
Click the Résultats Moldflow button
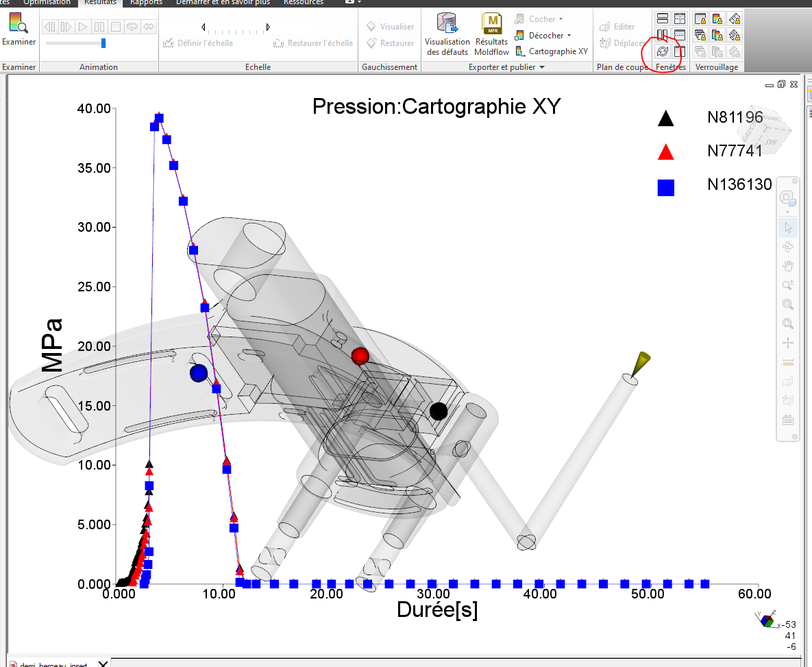point(492,34)
